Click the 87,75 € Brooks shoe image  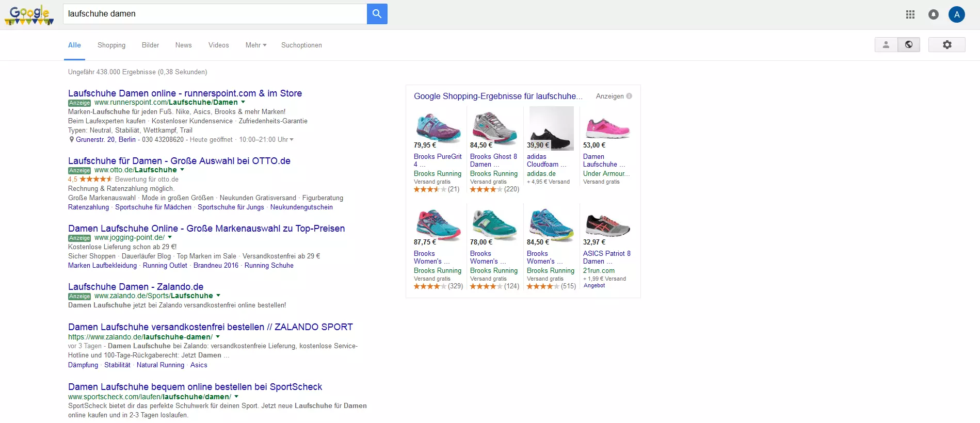[438, 224]
